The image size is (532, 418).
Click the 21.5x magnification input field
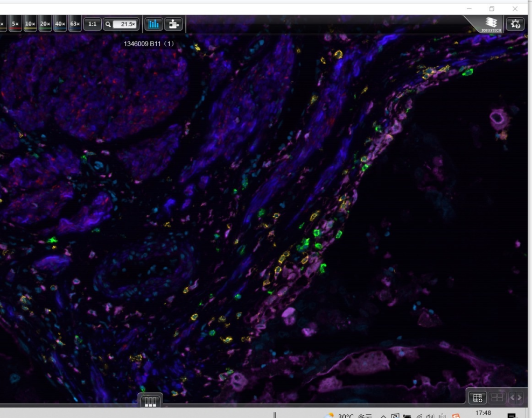(x=125, y=24)
